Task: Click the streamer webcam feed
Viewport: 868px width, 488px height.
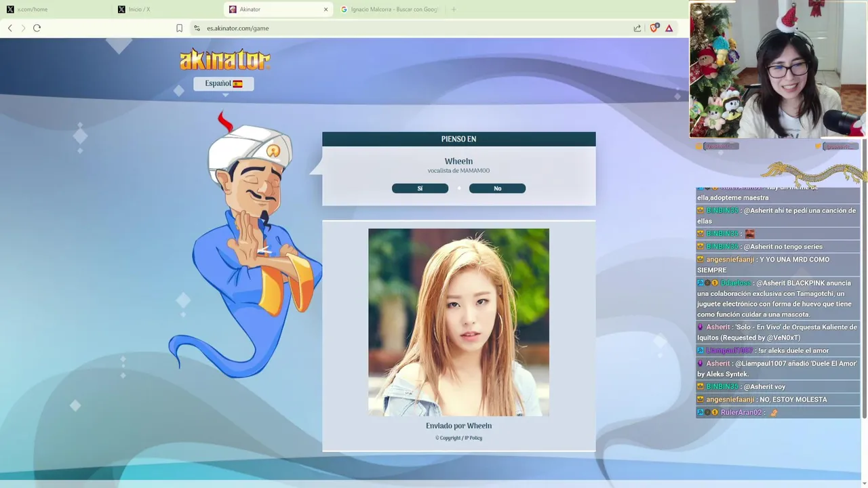Action: tap(778, 69)
